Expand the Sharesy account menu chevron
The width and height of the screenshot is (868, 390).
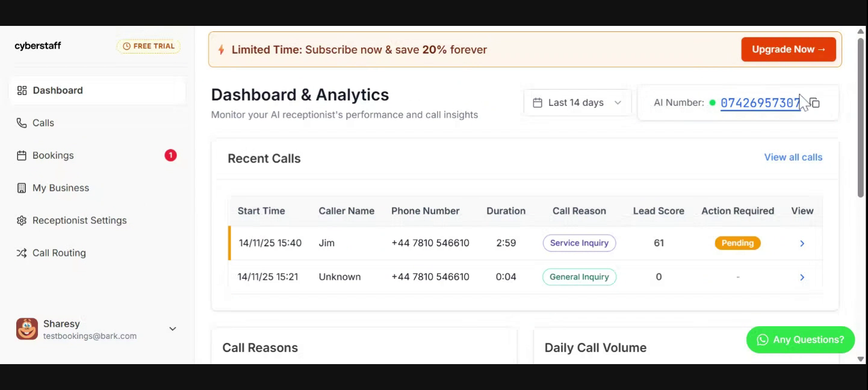point(173,329)
